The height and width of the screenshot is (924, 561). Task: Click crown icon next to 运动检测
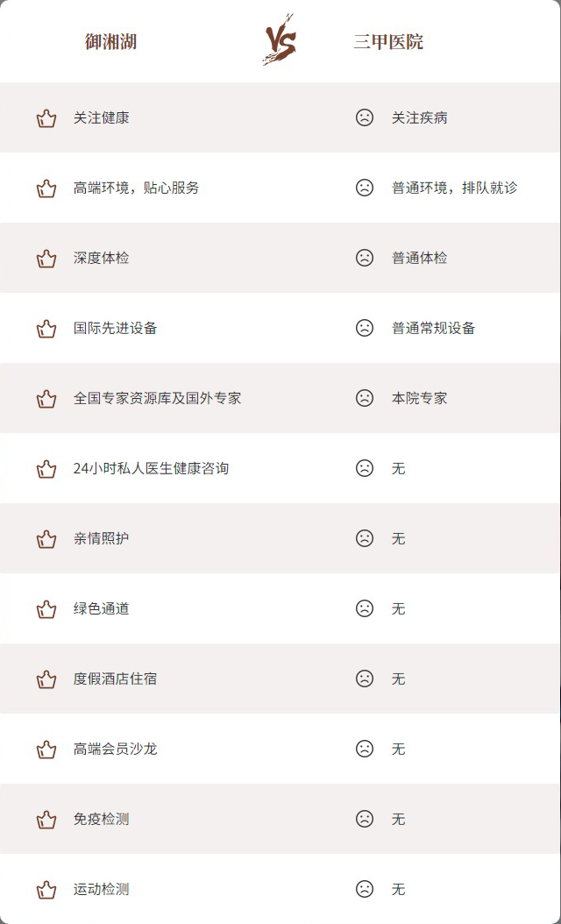pyautogui.click(x=46, y=889)
